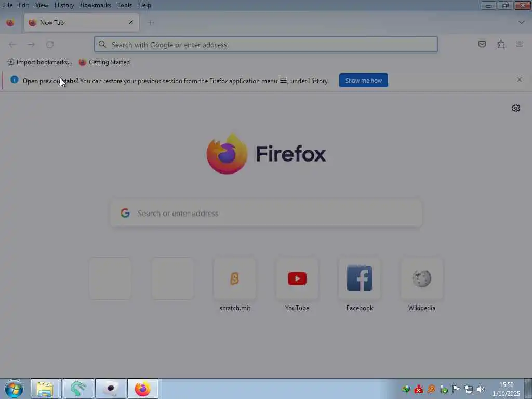Open the Bookmarks menu
The height and width of the screenshot is (399, 532).
click(x=96, y=5)
